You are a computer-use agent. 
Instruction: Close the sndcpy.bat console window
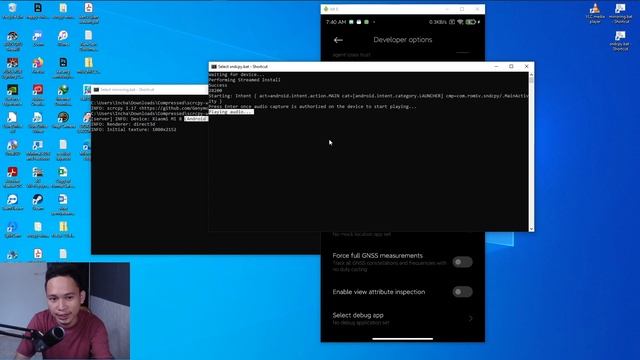(x=527, y=67)
